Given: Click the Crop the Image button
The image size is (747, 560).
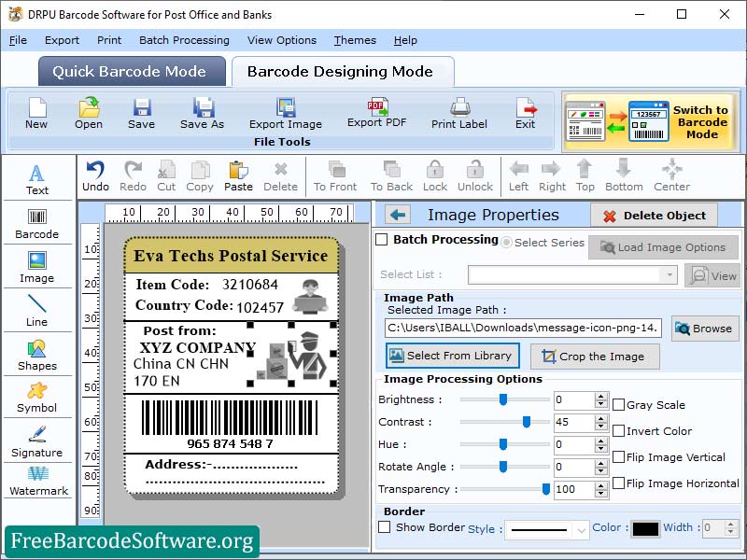Looking at the screenshot, I should click(595, 356).
